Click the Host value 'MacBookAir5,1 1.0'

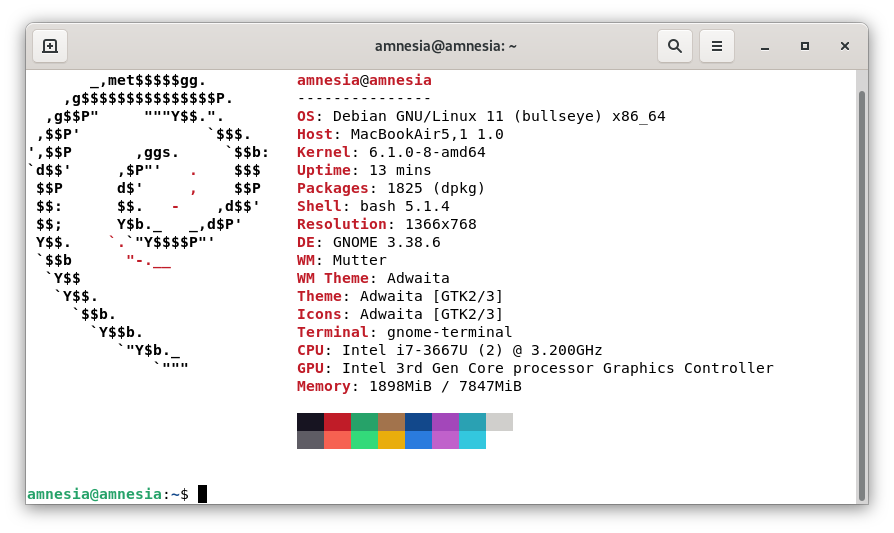click(x=427, y=135)
